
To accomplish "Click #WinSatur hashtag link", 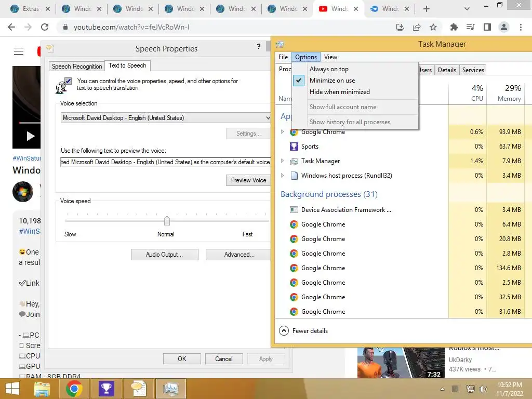I will point(26,158).
